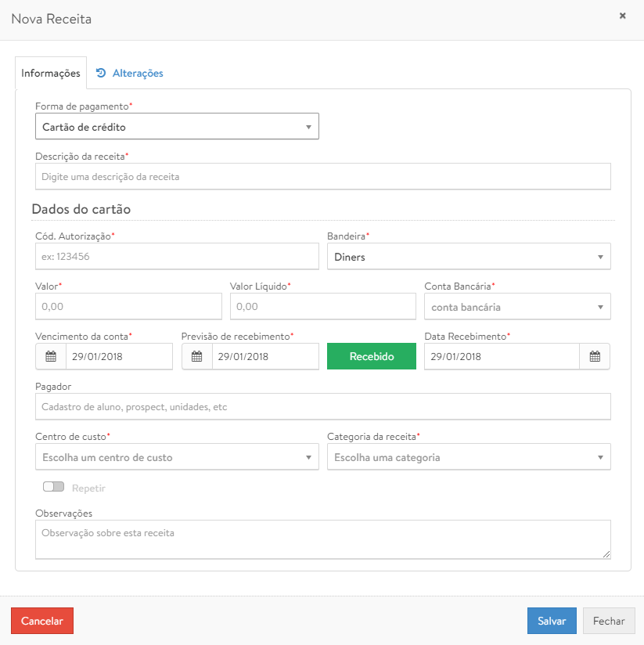Screen dimensions: 644x645
Task: Focus the Descrição da receita field
Action: pyautogui.click(x=322, y=177)
